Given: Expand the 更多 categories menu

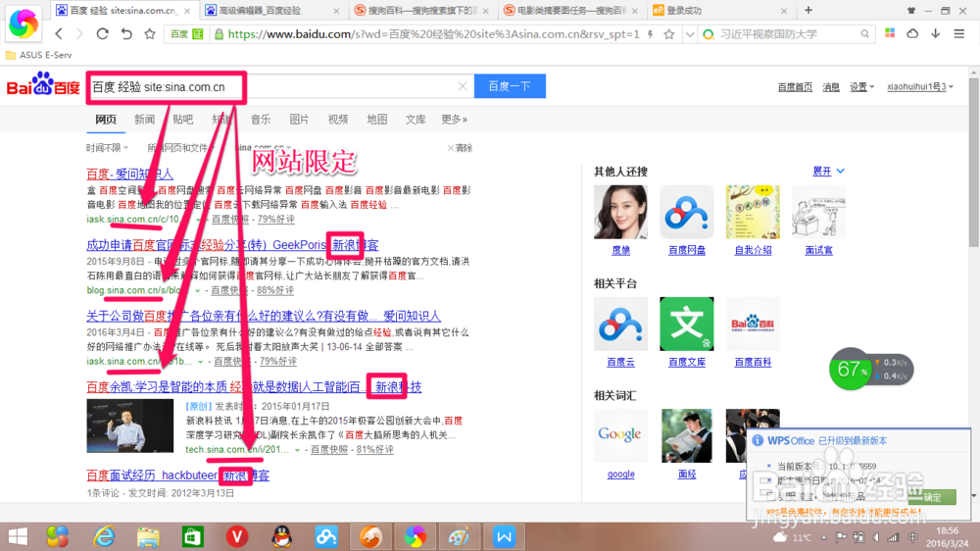Looking at the screenshot, I should pos(455,120).
